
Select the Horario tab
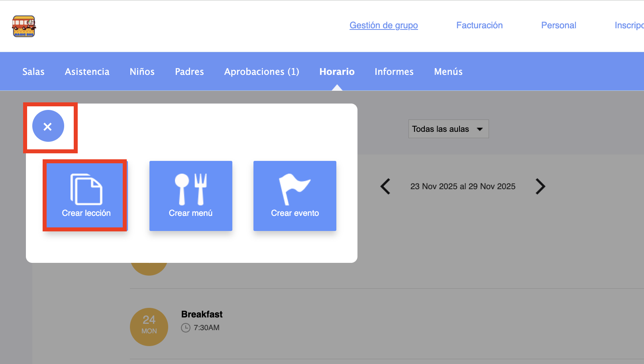337,72
